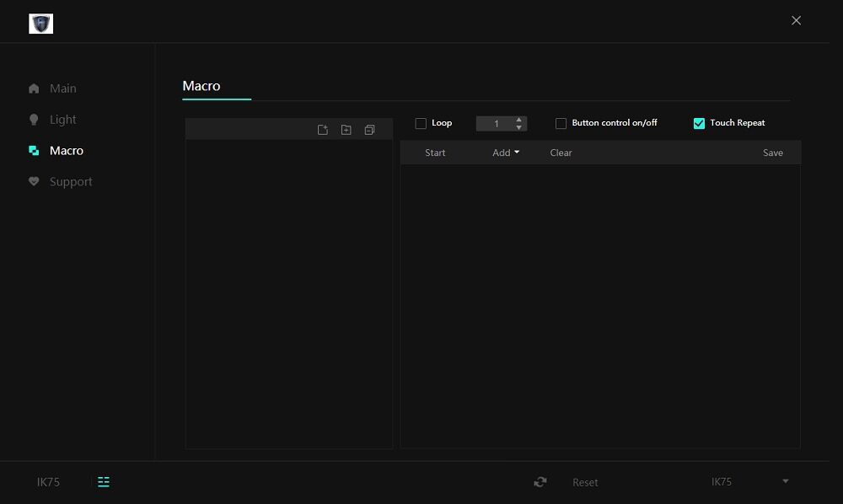Click the teal list-view icon beside IK75
The width and height of the screenshot is (843, 504).
[104, 482]
